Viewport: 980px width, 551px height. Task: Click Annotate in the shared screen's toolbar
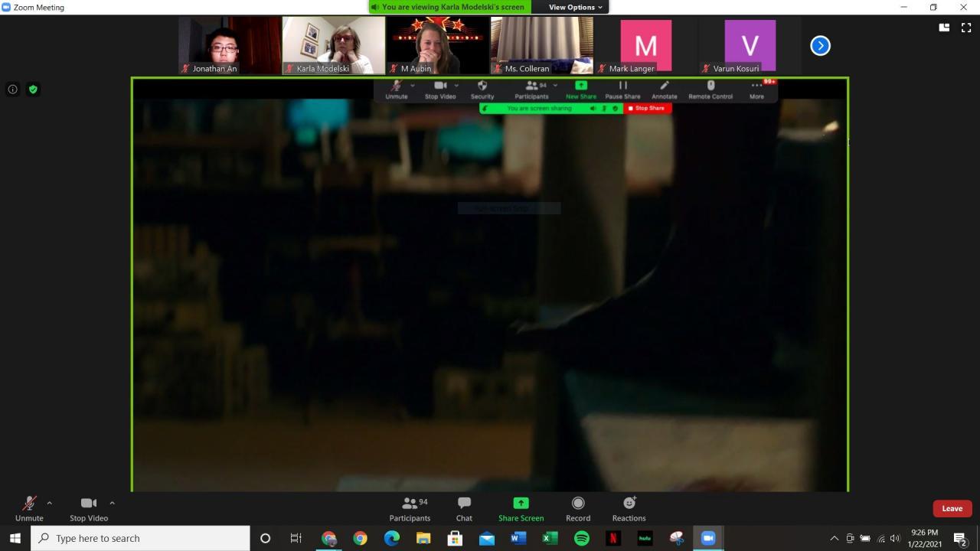pos(664,90)
